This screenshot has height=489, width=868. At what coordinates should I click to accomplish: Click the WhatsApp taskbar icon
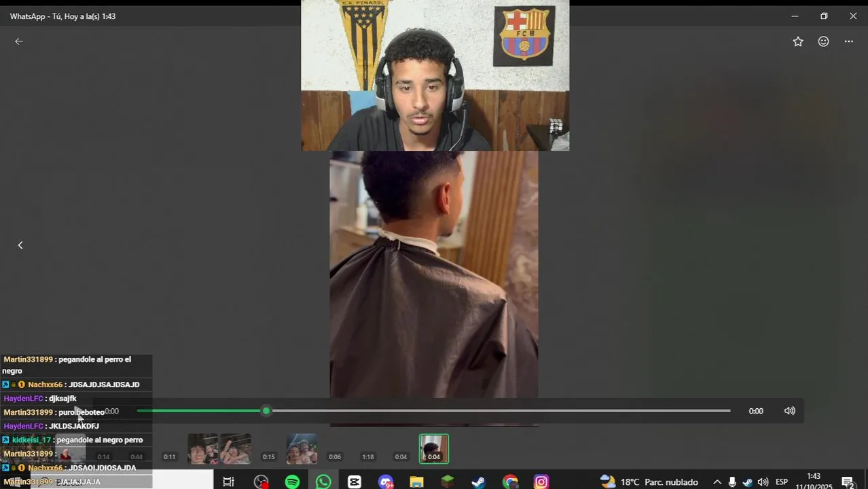click(323, 482)
